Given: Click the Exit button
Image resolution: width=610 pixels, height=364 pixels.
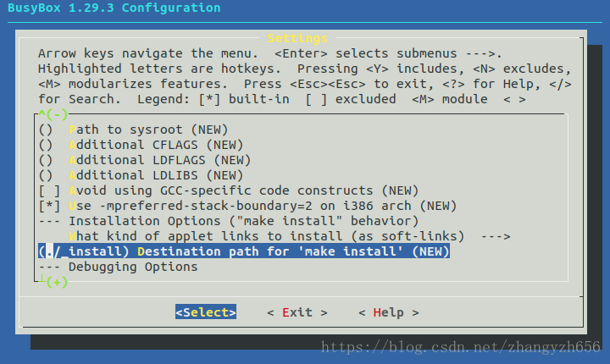Looking at the screenshot, I should click(297, 312).
